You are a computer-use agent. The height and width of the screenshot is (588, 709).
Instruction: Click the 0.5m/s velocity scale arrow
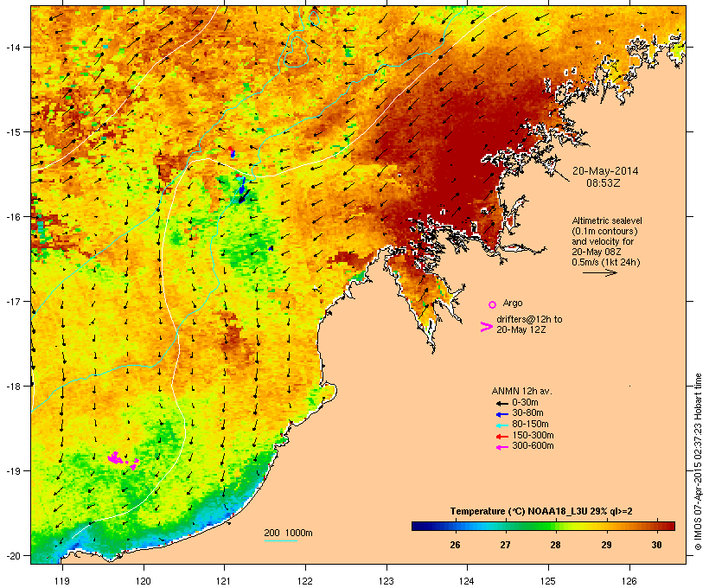599,272
